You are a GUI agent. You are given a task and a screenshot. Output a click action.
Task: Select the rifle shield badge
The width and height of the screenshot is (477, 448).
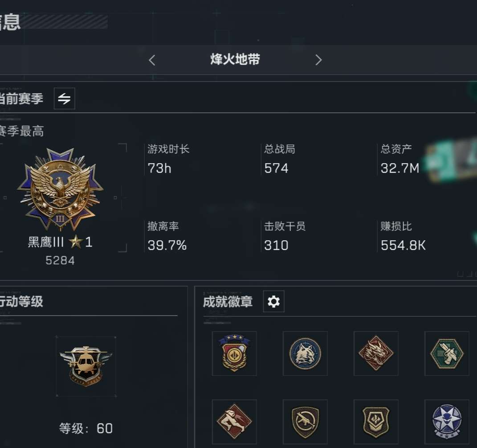click(x=305, y=422)
